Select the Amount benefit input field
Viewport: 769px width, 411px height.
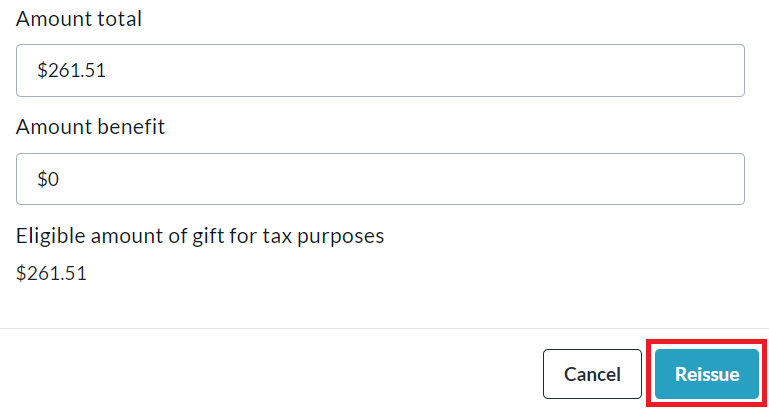[x=380, y=180]
